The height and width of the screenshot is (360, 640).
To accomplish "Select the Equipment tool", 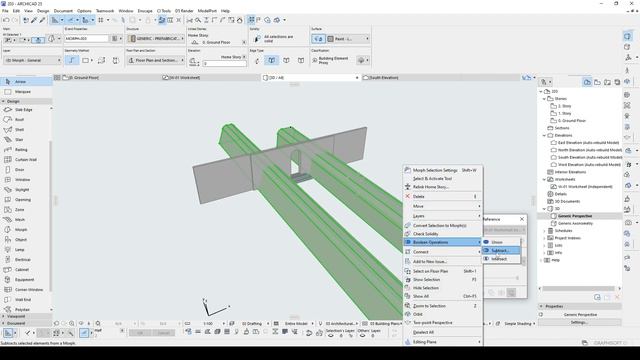I will pos(25,280).
